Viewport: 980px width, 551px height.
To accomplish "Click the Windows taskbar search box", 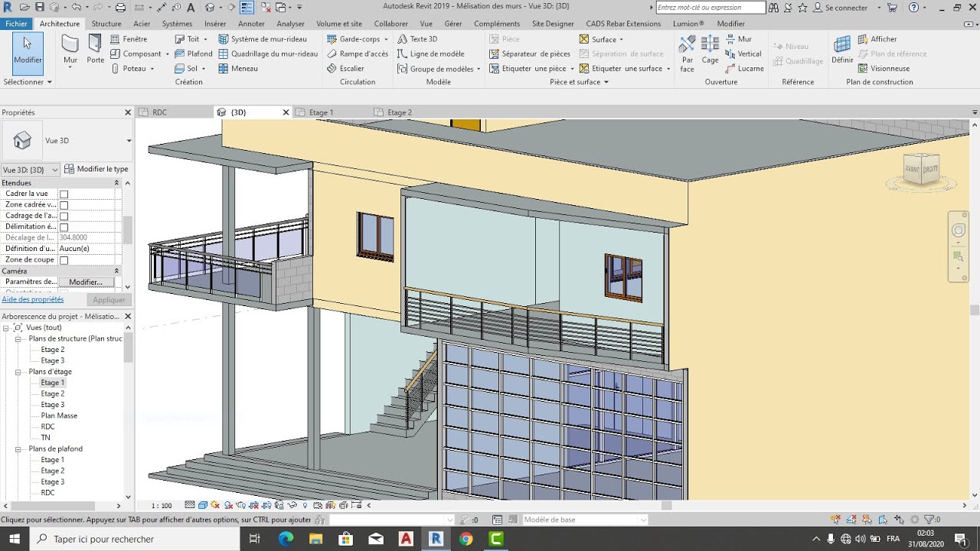I will click(136, 539).
